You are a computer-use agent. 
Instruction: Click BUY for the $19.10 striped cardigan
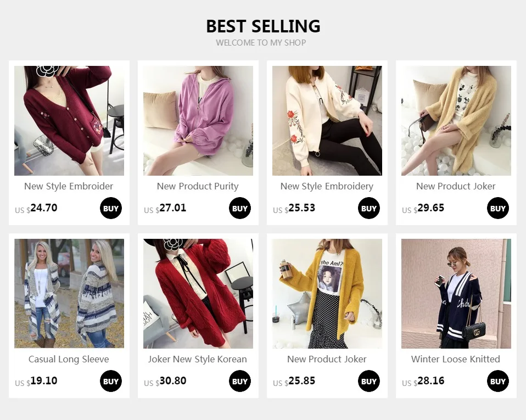tap(111, 381)
